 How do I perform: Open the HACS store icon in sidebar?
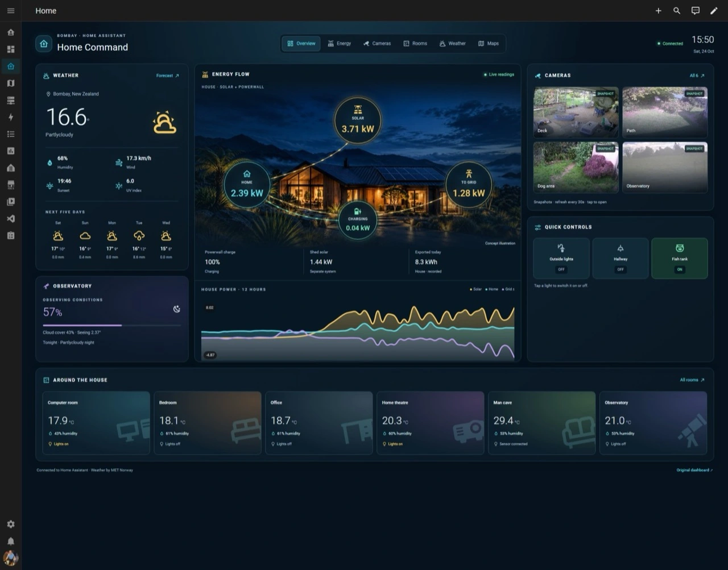coord(11,185)
